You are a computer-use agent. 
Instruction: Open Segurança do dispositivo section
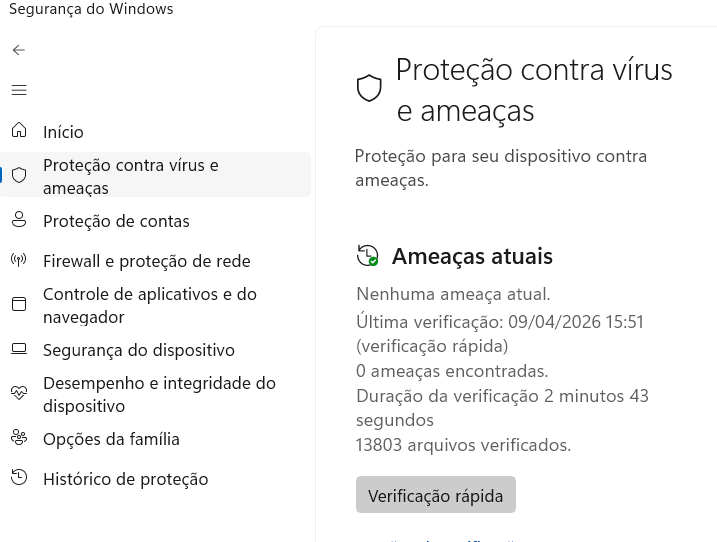(x=138, y=350)
